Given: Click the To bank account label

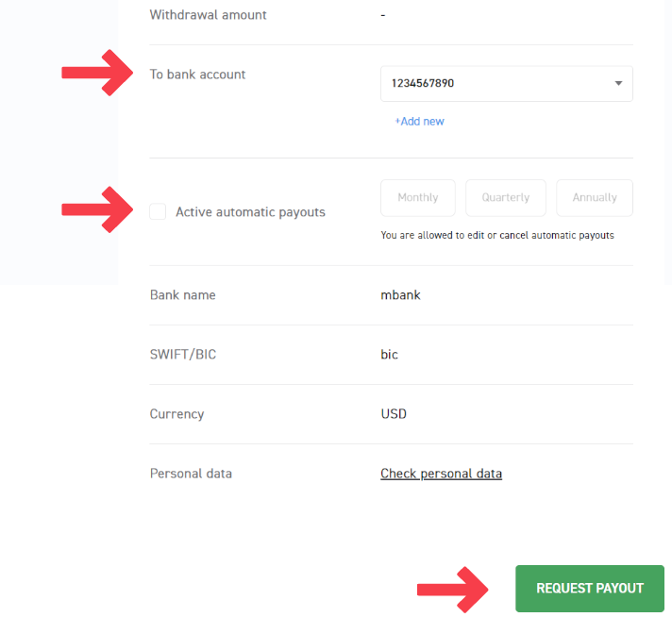Looking at the screenshot, I should (x=197, y=75).
